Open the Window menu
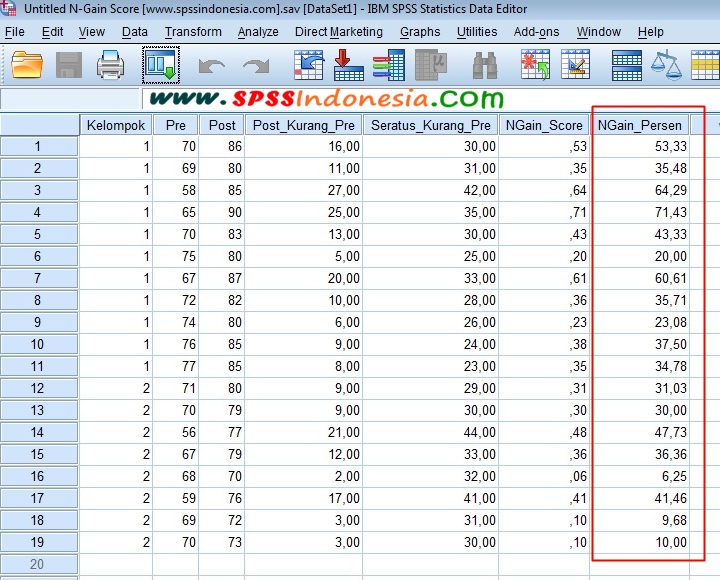The width and height of the screenshot is (720, 580). click(x=598, y=32)
